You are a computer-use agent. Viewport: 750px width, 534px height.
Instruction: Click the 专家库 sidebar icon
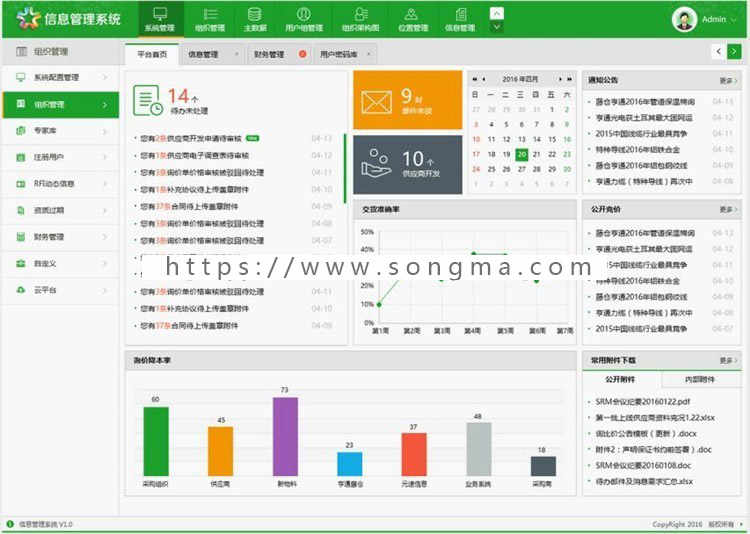tap(21, 131)
